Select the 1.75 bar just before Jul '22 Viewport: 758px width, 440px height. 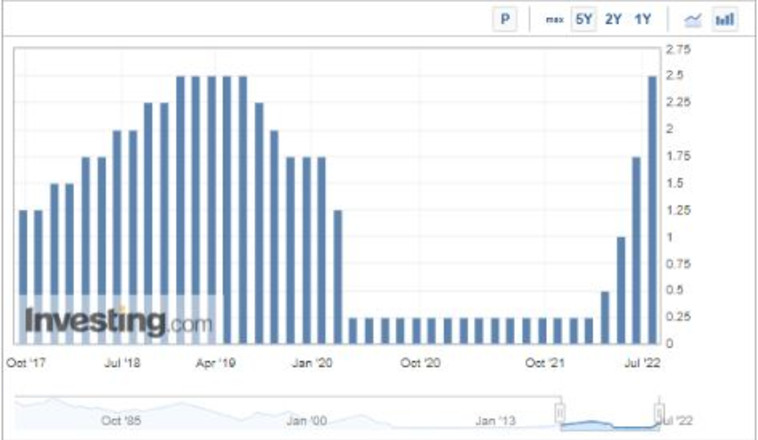click(636, 250)
